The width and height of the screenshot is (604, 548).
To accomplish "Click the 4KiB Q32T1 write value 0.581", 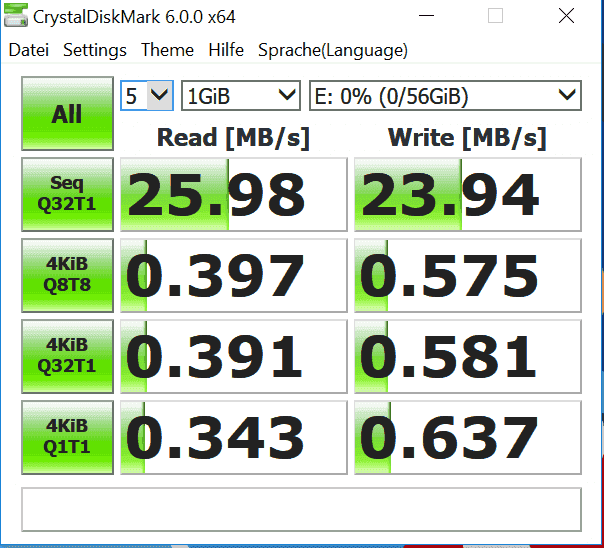I will click(x=468, y=356).
